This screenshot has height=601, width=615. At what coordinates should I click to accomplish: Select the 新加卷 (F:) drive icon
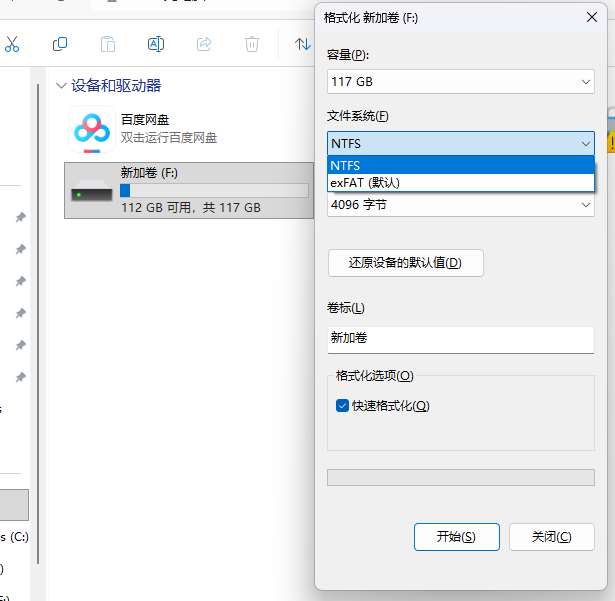click(90, 191)
